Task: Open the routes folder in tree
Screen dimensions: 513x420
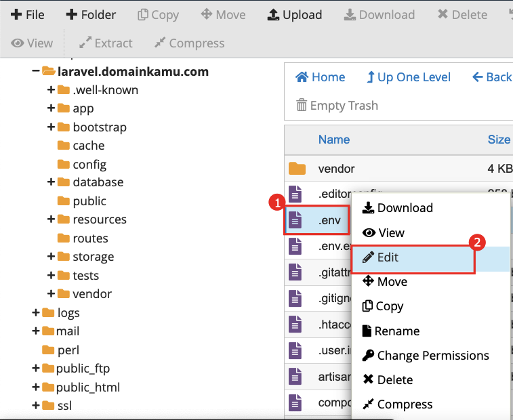Action: (83, 238)
